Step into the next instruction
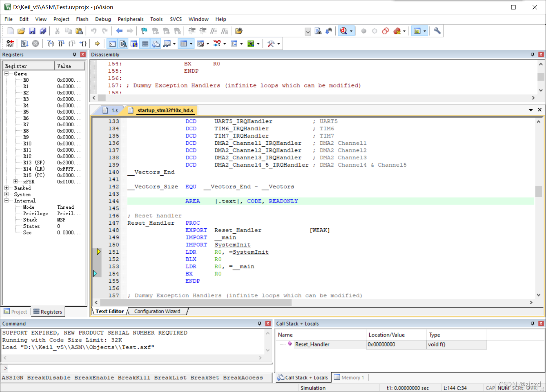This screenshot has width=546, height=392. point(51,44)
